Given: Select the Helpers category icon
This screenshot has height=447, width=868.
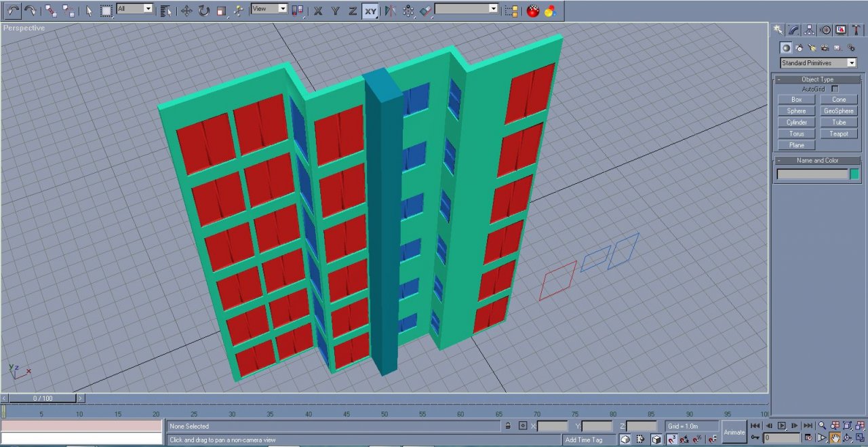Looking at the screenshot, I should pyautogui.click(x=837, y=47).
